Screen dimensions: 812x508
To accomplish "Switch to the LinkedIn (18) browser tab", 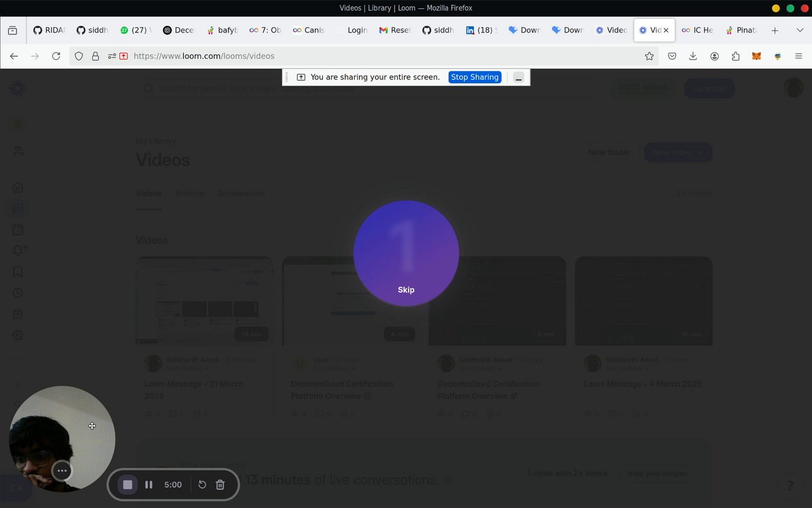I will (x=481, y=30).
